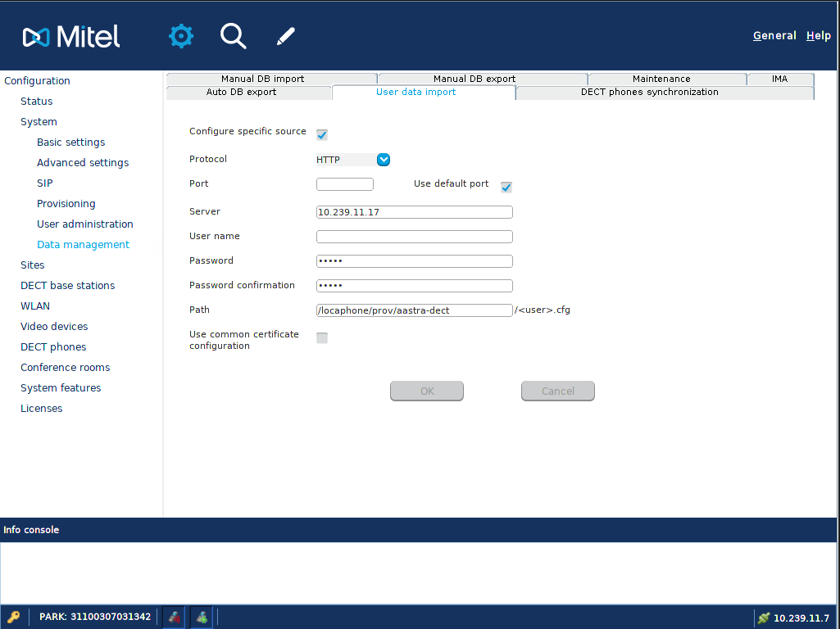Focus the Path text field

coord(414,310)
